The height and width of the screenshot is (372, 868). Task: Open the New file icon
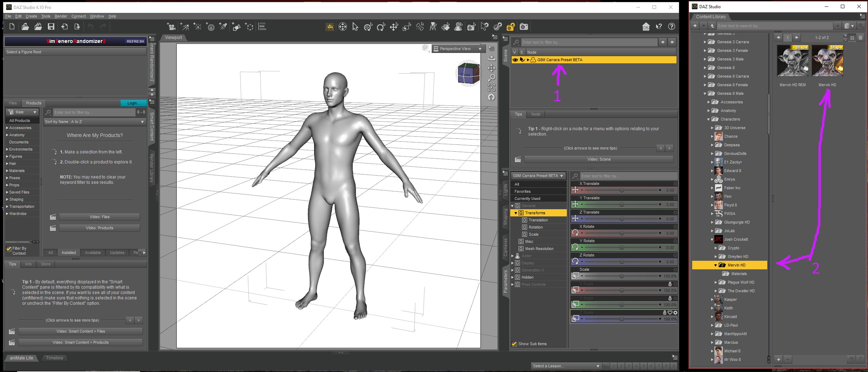coord(12,27)
